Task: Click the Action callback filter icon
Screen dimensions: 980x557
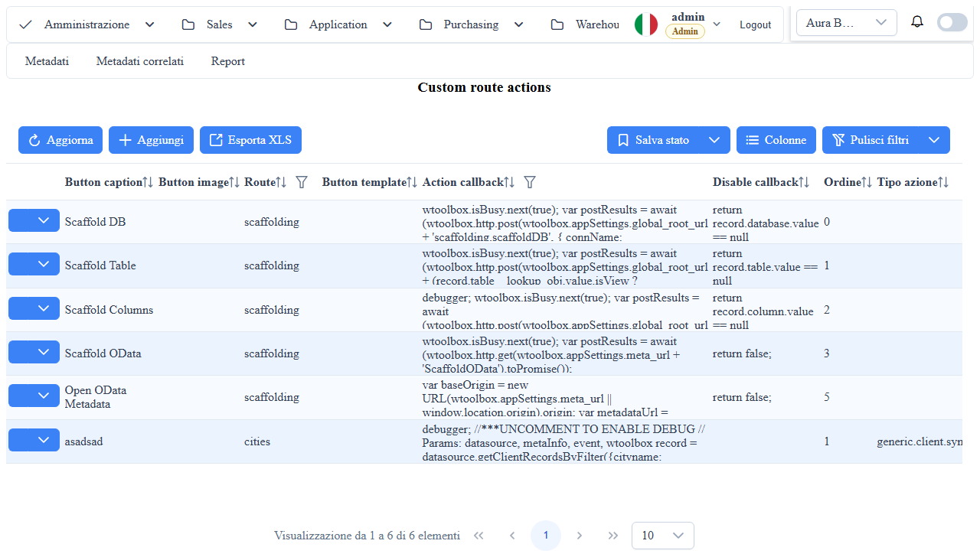Action: click(x=529, y=182)
